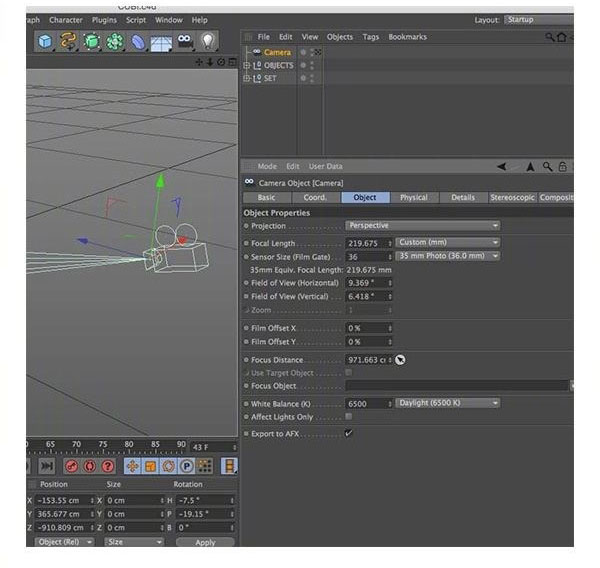Viewport: 600px width, 568px height.
Task: Click the Focus Object link field
Action: [x=457, y=386]
